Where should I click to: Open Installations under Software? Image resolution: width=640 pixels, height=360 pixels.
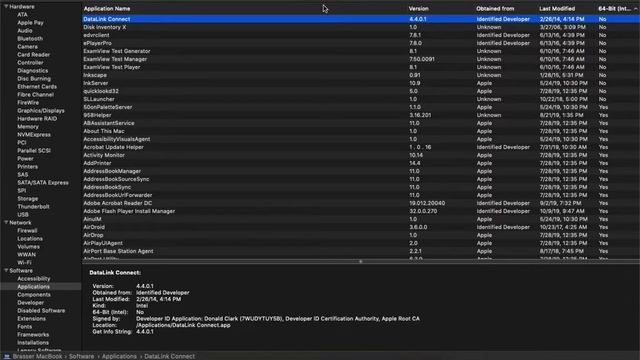33,343
